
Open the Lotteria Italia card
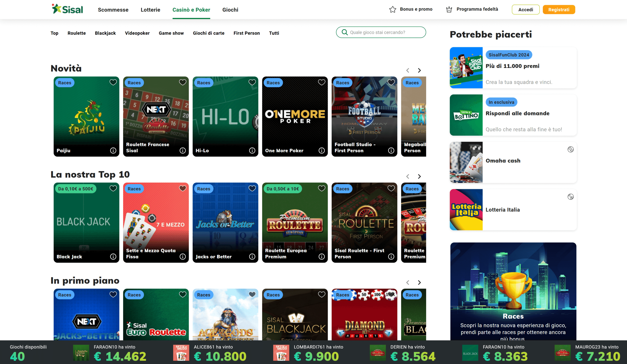[x=513, y=210]
